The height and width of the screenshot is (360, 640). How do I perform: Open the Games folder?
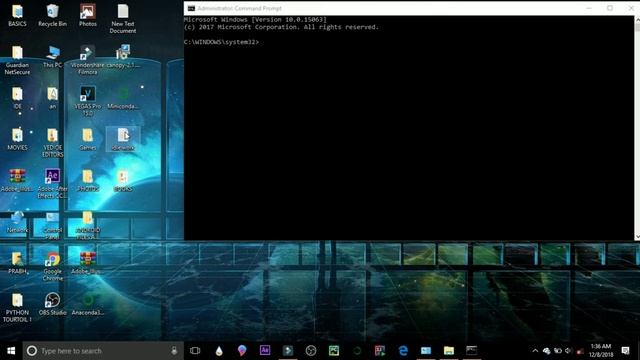[x=87, y=139]
